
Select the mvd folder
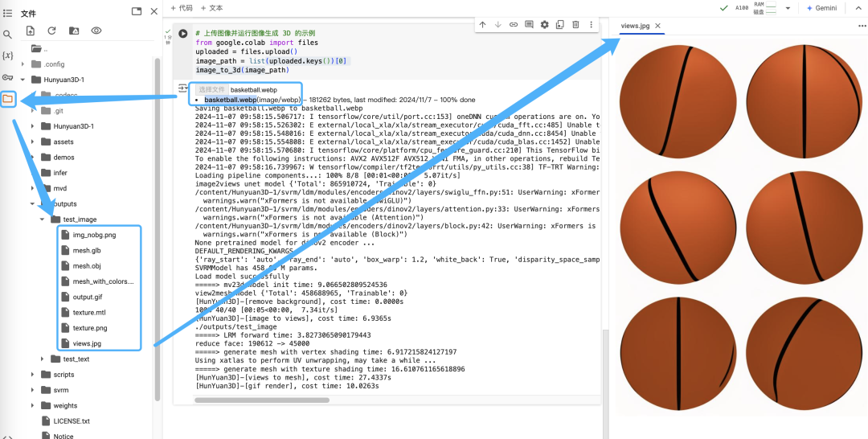point(60,188)
